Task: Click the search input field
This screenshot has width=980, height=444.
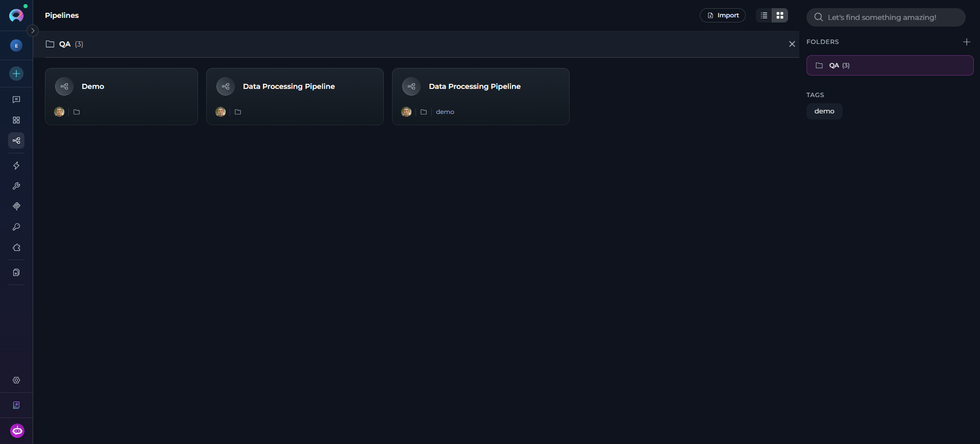Action: tap(886, 17)
